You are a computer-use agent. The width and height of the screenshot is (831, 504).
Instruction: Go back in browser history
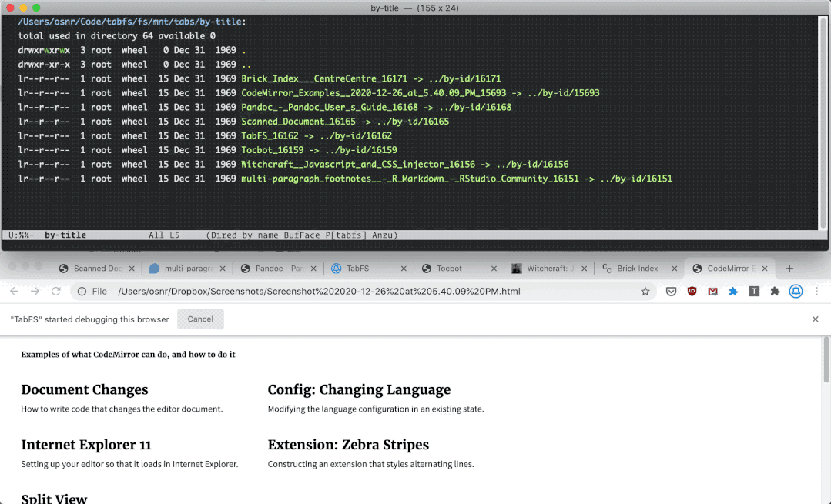(15, 291)
